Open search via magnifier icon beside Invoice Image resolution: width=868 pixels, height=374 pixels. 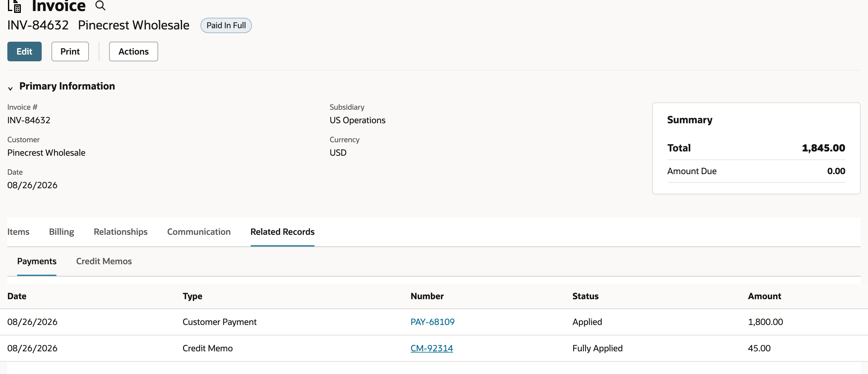[x=100, y=6]
